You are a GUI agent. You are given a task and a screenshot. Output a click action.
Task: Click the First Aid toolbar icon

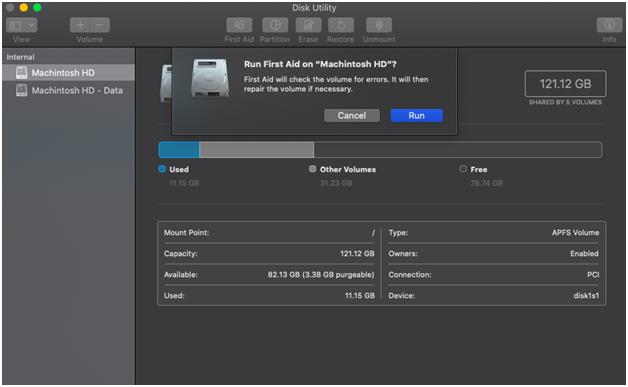pos(239,25)
